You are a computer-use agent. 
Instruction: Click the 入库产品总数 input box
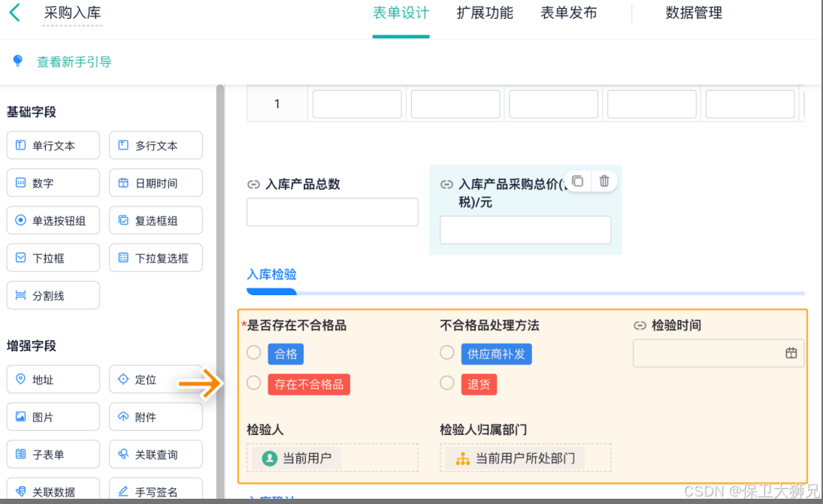coord(332,212)
